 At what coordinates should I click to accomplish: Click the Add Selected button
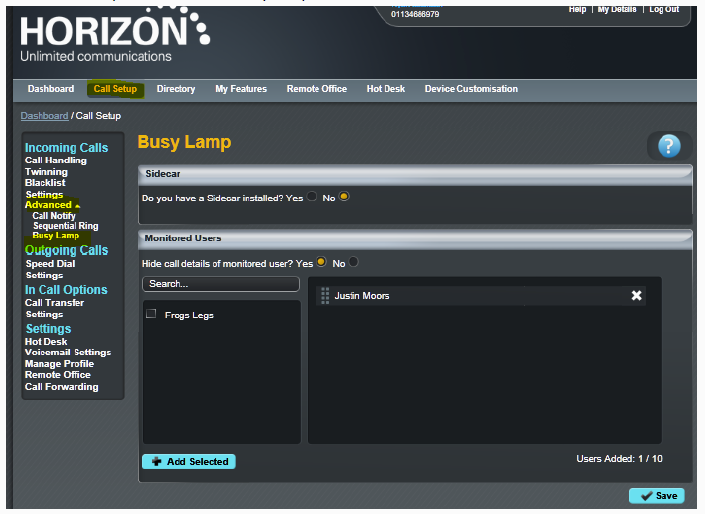(189, 461)
